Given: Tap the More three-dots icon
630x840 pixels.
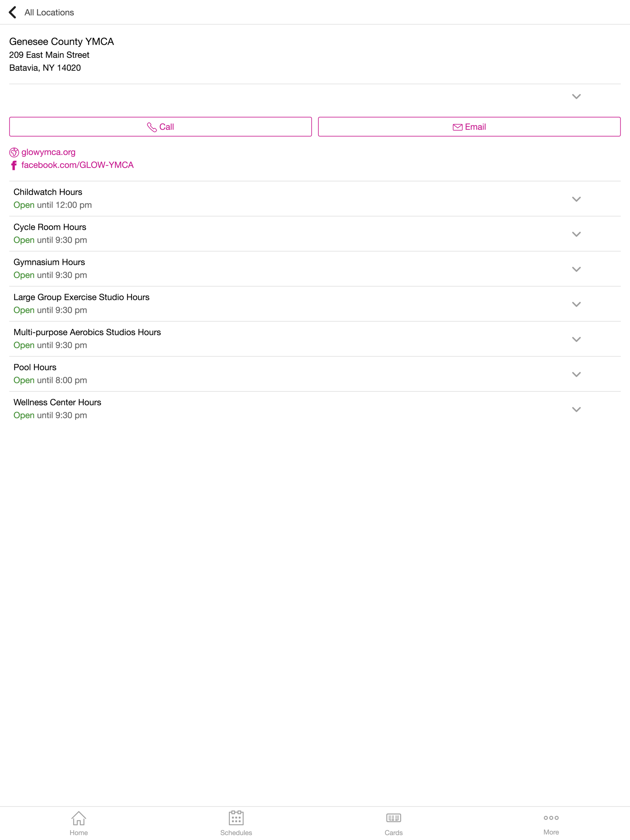Looking at the screenshot, I should 551,818.
